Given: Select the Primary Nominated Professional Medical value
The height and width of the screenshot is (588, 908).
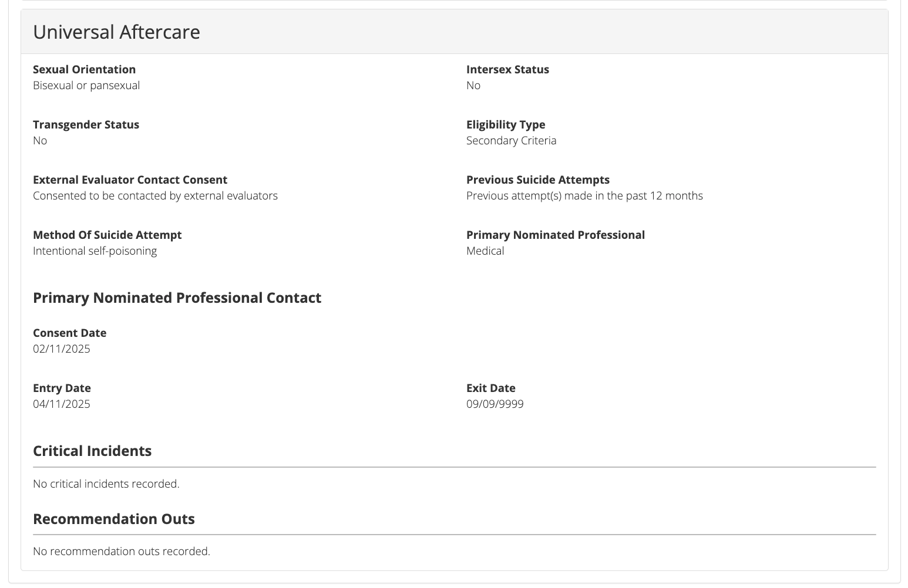Looking at the screenshot, I should click(485, 251).
